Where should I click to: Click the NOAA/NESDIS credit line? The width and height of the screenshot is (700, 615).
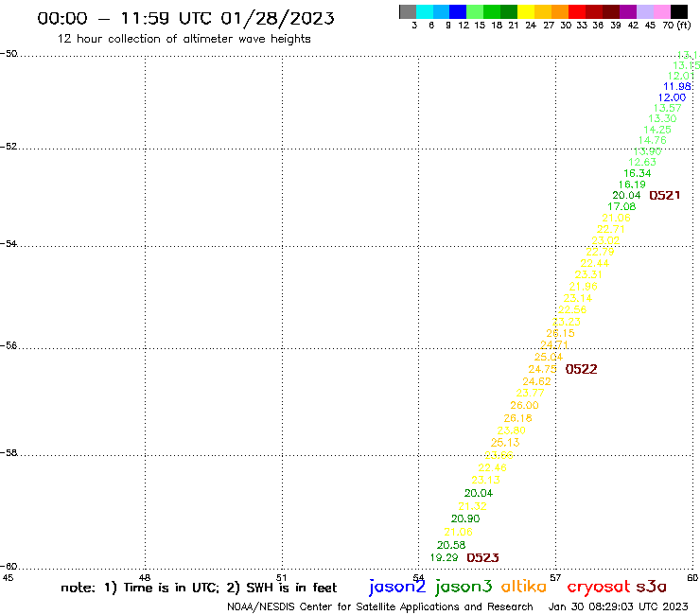click(x=380, y=606)
